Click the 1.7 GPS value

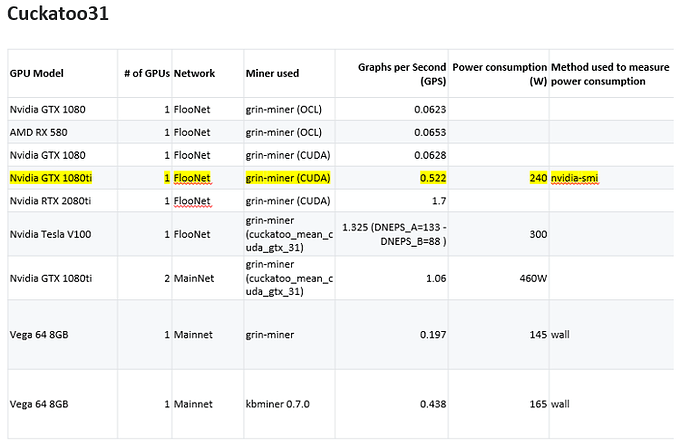pyautogui.click(x=439, y=201)
